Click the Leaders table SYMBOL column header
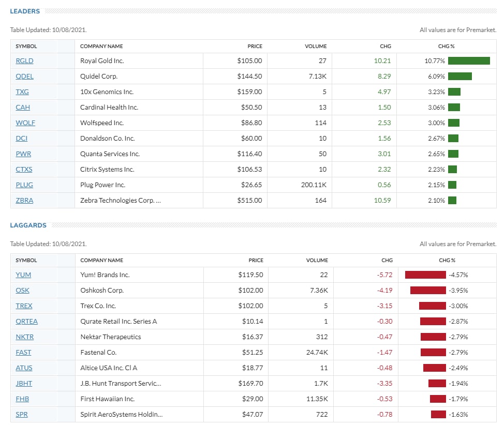504x426 pixels. [26, 46]
